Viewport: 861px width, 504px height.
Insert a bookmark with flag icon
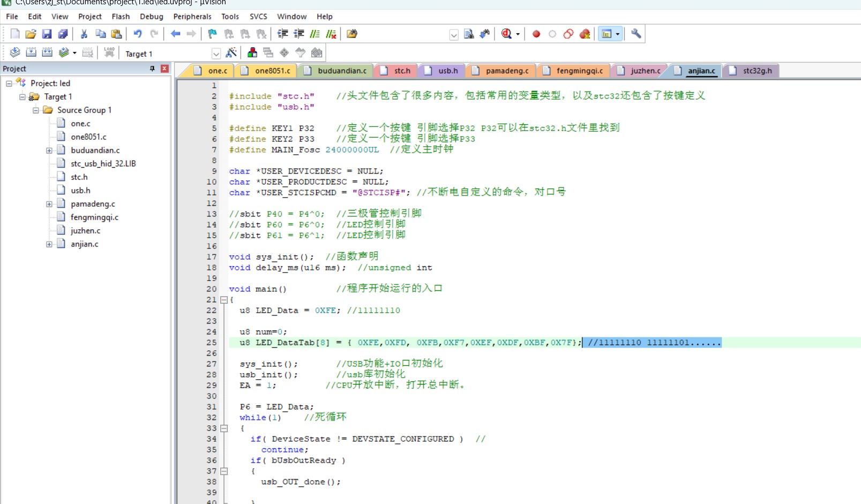213,34
